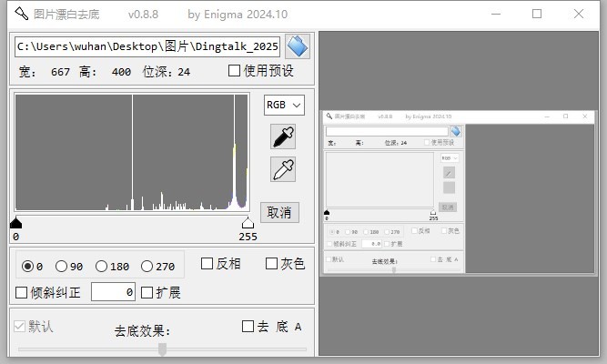The height and width of the screenshot is (364, 607).
Task: Click the preview image thumbnail on the right
Action: [x=459, y=193]
